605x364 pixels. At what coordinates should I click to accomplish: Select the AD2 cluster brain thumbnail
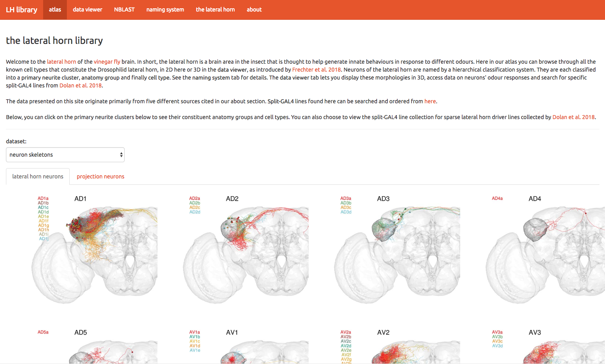(246, 253)
